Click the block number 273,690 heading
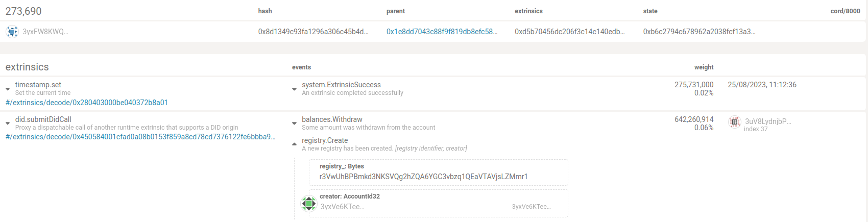This screenshot has width=868, height=222. [23, 11]
